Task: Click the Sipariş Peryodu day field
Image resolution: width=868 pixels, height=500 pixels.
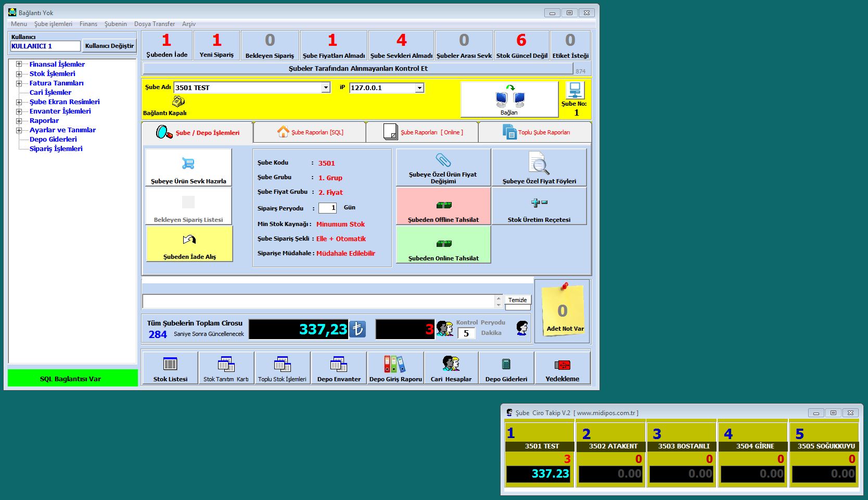Action: click(x=327, y=208)
